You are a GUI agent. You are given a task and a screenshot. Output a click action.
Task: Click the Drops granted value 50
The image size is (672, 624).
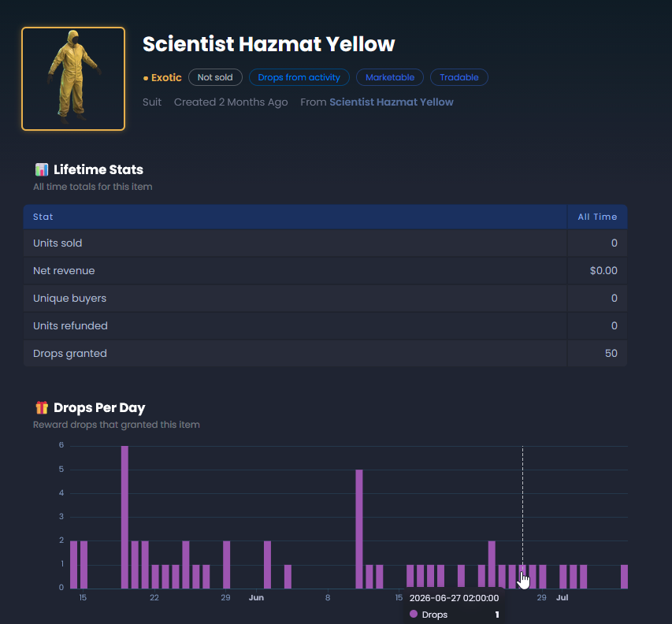click(x=611, y=353)
